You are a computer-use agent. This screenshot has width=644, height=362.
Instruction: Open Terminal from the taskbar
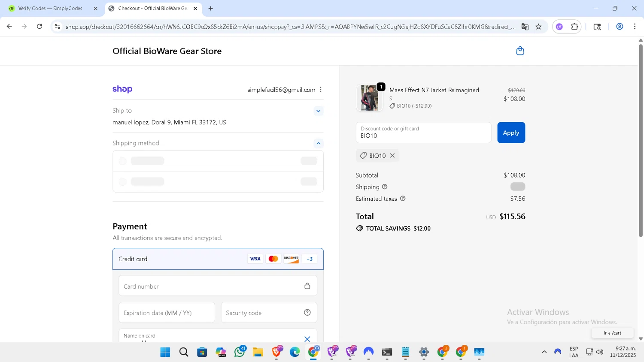(x=387, y=352)
